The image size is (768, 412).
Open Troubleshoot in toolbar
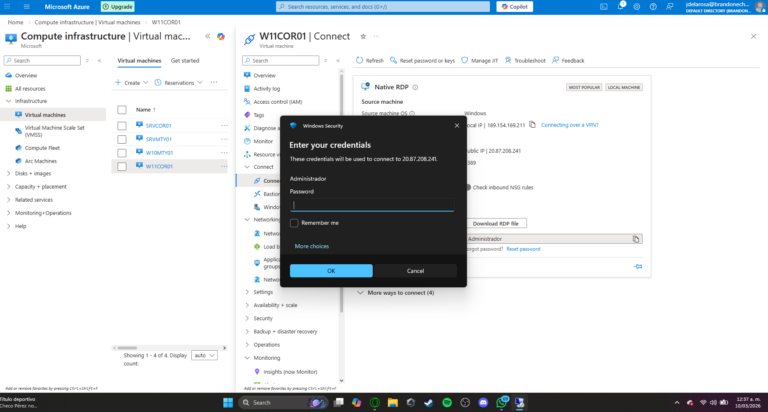pos(525,60)
